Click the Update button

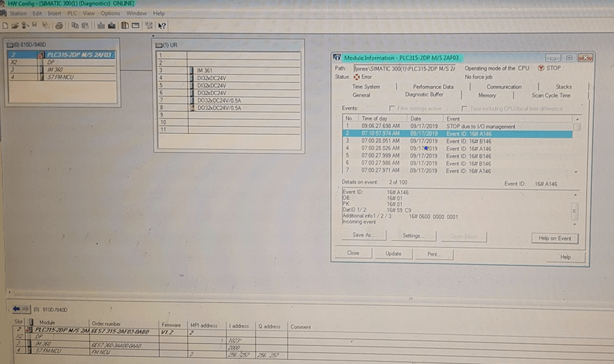393,254
